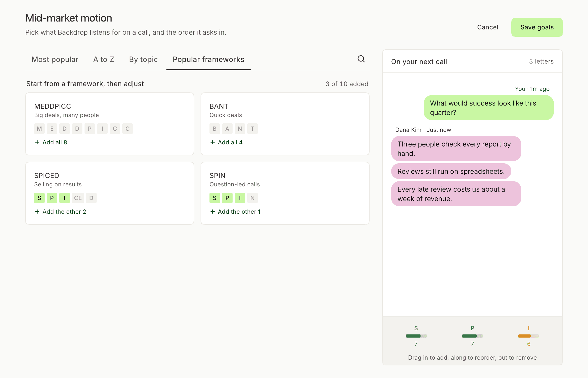The height and width of the screenshot is (378, 588).
Task: Click Cancel button
Action: pos(487,27)
